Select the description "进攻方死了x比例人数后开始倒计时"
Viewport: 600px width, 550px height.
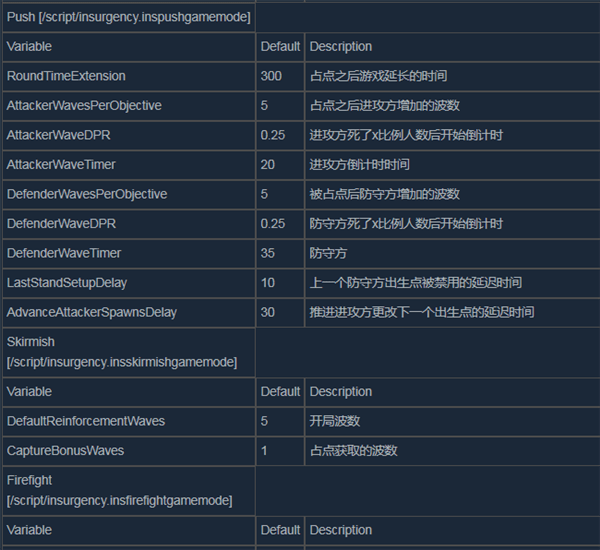[x=406, y=135]
